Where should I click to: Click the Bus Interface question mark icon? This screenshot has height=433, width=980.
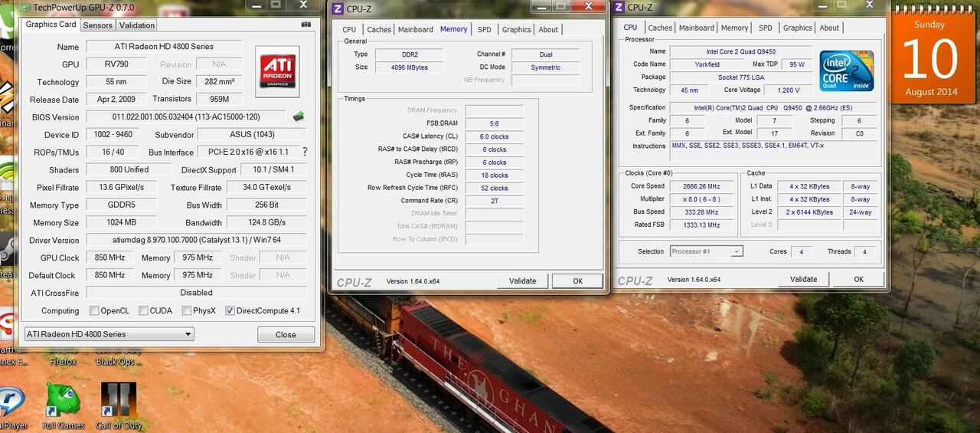305,152
